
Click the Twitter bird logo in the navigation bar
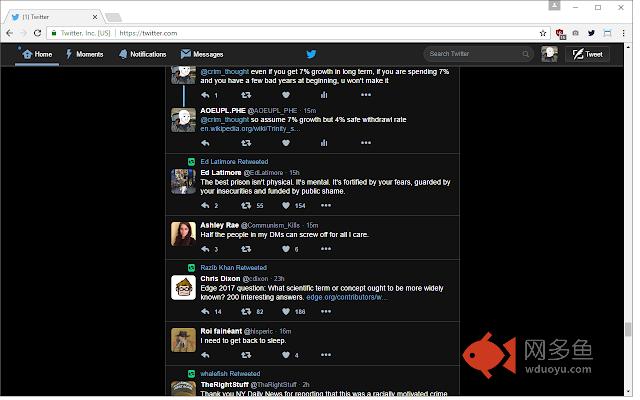coord(311,54)
